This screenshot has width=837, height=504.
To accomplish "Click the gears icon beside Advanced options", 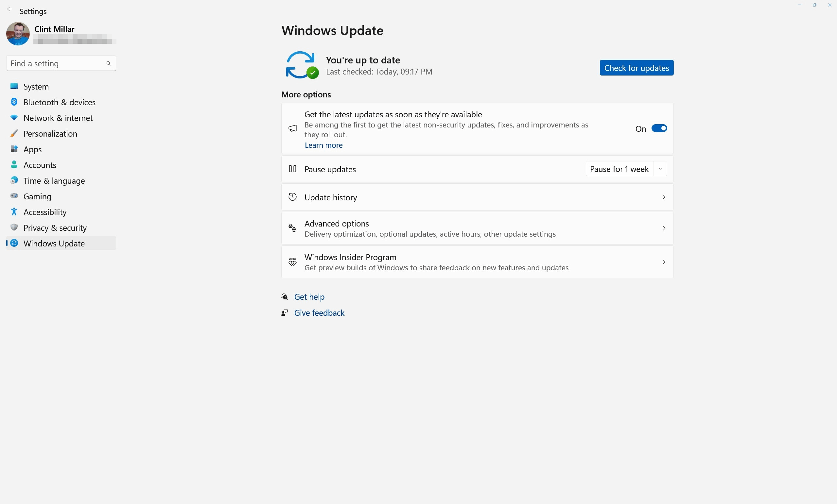I will (292, 228).
